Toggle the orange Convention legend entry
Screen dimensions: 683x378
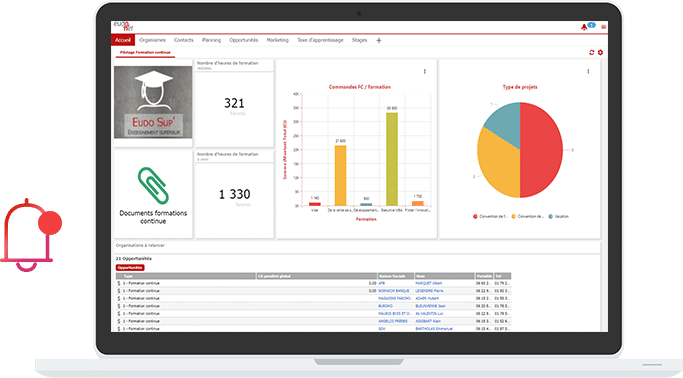pos(527,216)
